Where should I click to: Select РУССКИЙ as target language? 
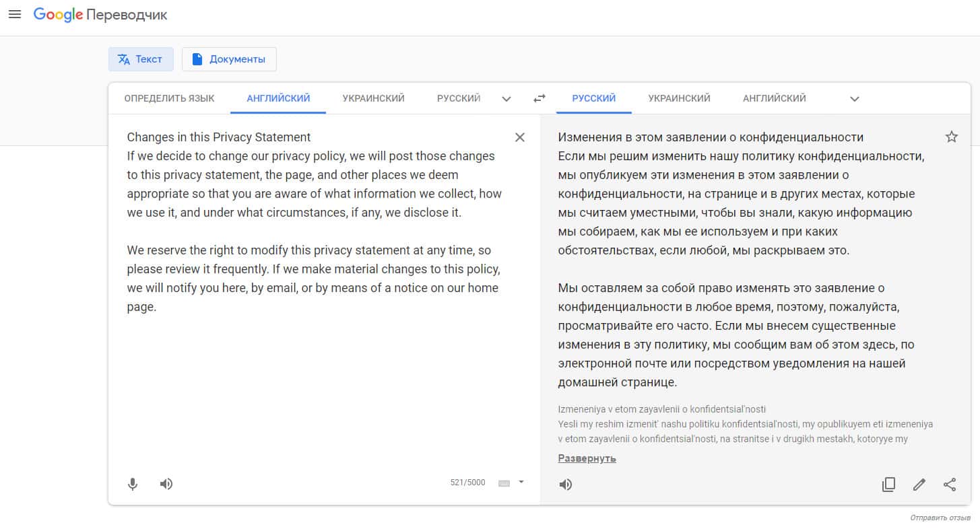(594, 98)
